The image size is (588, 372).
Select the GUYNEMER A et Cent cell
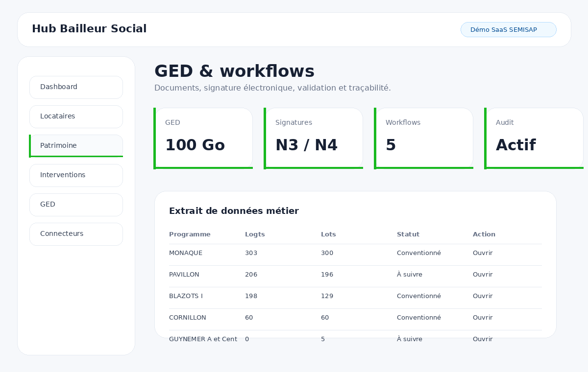click(203, 339)
